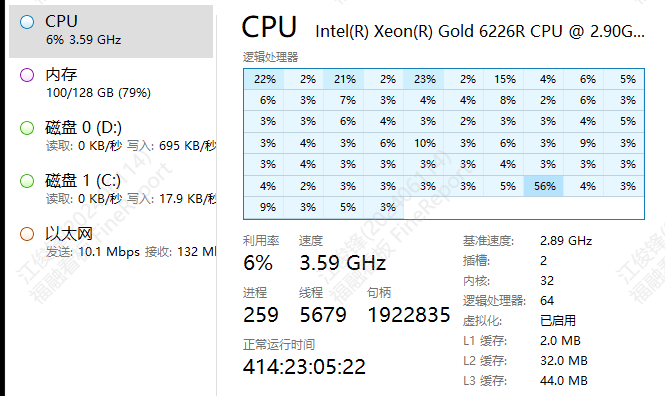Show the 以太网 network view

click(111, 243)
